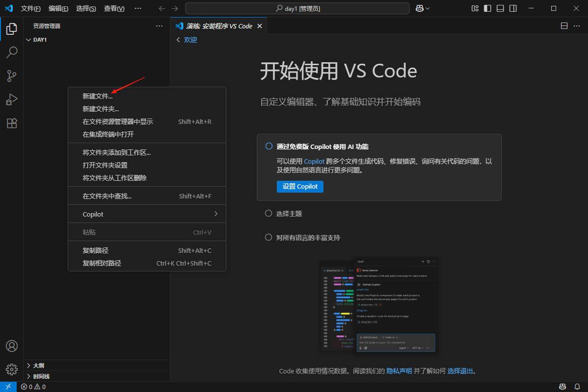The height and width of the screenshot is (392, 588).
Task: Click the remote window indicator in status bar
Action: (8, 387)
